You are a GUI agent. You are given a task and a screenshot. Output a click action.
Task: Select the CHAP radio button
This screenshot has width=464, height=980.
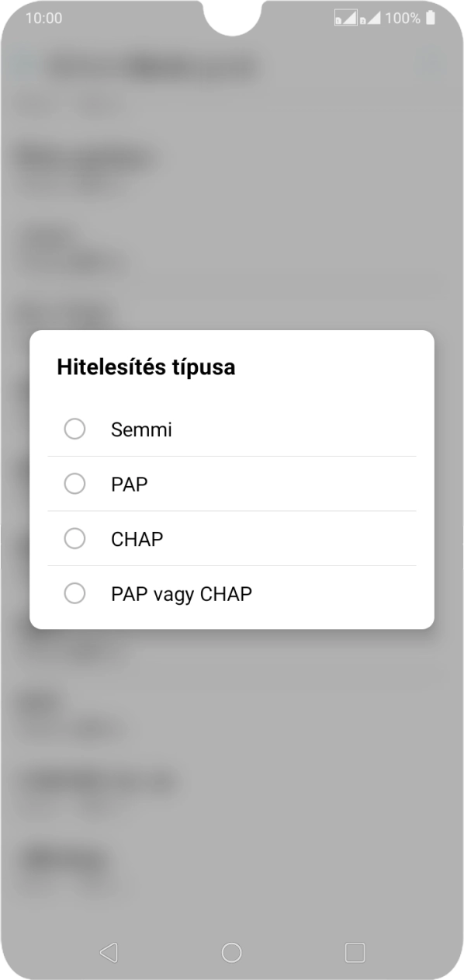coord(74,538)
